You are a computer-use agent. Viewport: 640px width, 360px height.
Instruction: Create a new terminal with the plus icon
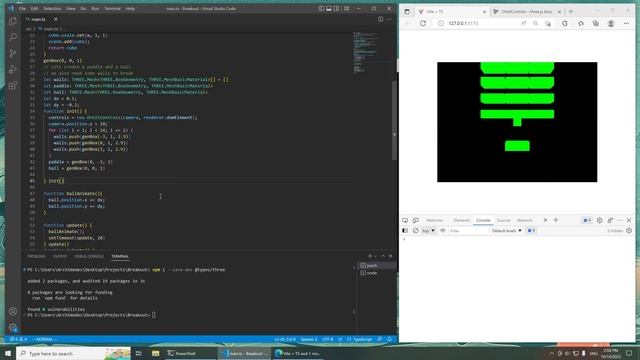370,256
